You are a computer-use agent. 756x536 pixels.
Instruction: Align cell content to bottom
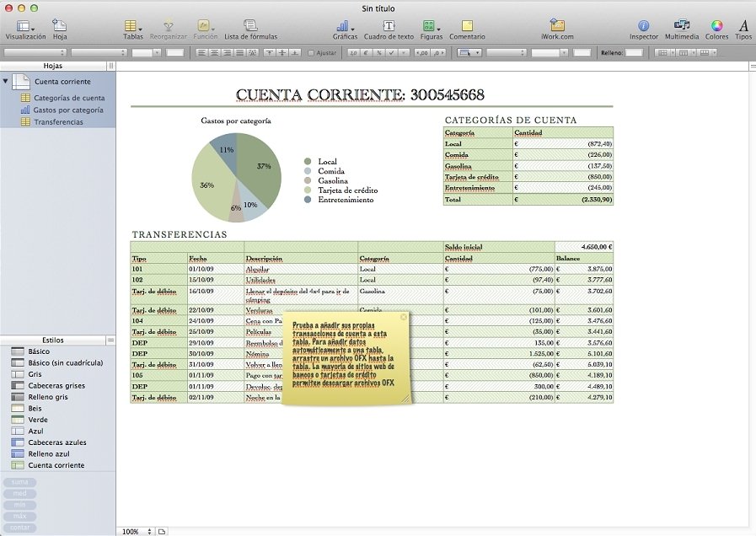[x=295, y=52]
